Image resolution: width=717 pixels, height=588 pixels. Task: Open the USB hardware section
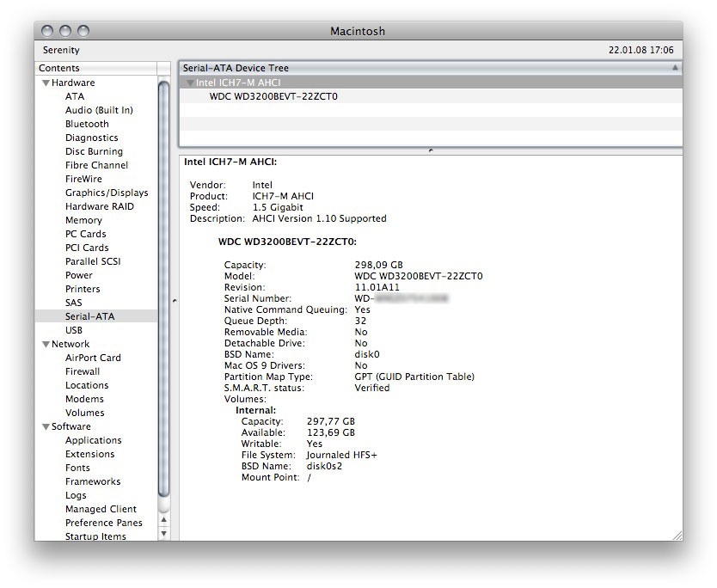74,330
